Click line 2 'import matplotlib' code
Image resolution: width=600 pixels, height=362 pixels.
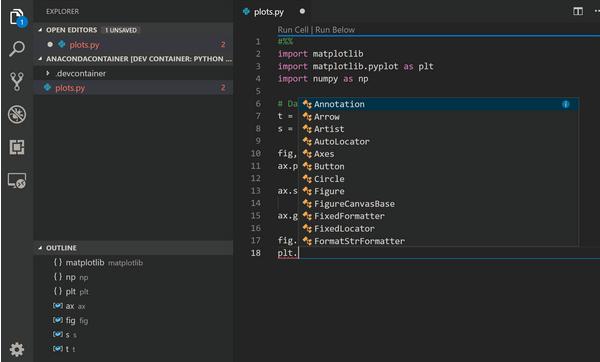(320, 54)
